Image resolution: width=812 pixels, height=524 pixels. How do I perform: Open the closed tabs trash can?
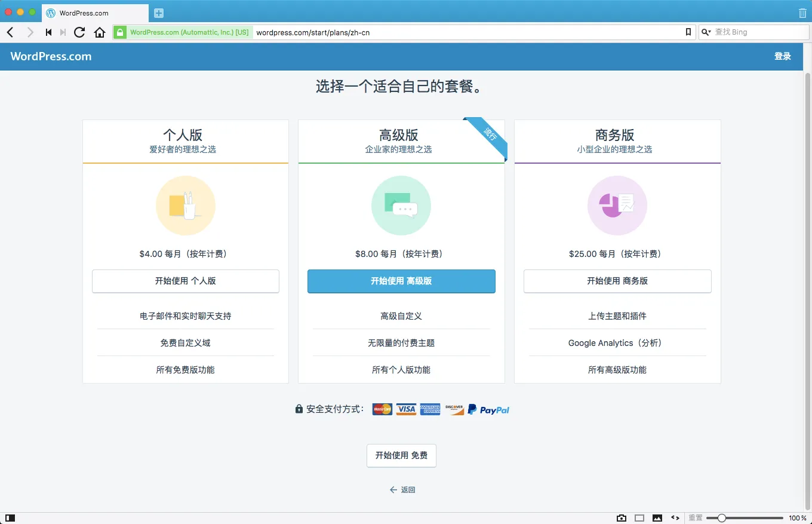802,13
